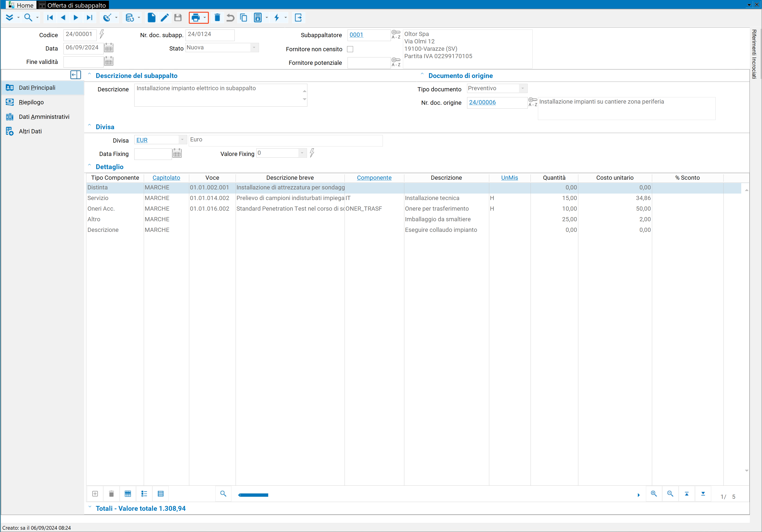Open the Dati Amministrativi section
The height and width of the screenshot is (532, 762).
click(x=42, y=117)
